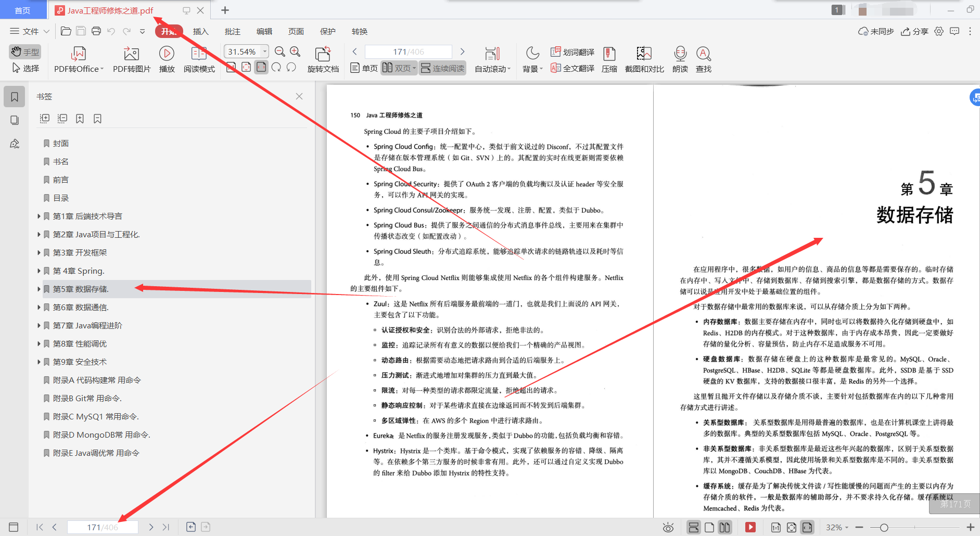Screen dimensions: 980x536
Task: Open settings gear icon at top right
Action: tap(939, 31)
